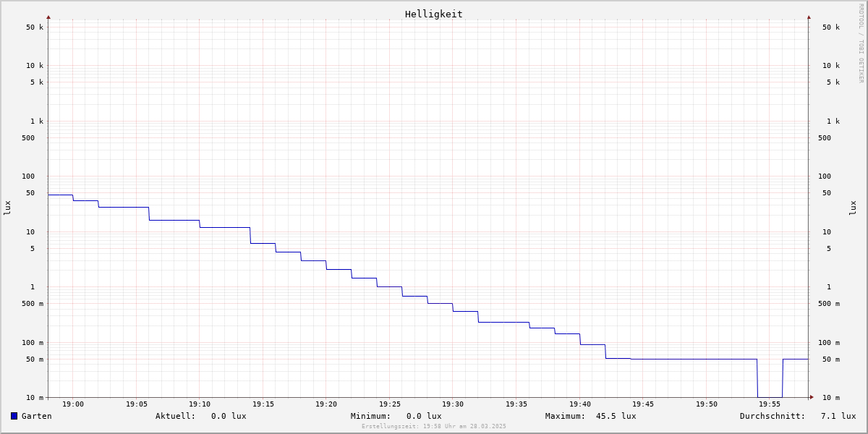Click the 19:20 time axis label
868x434 pixels.
tap(326, 404)
